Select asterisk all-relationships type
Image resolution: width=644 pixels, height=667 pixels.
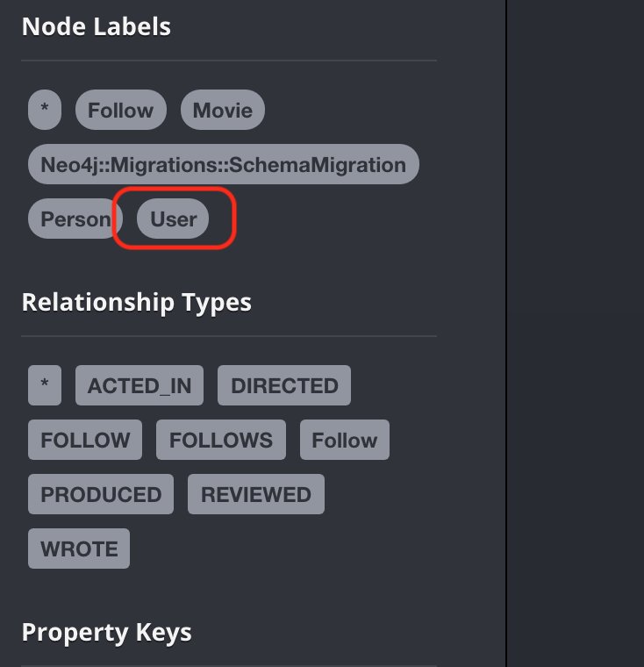pos(45,385)
